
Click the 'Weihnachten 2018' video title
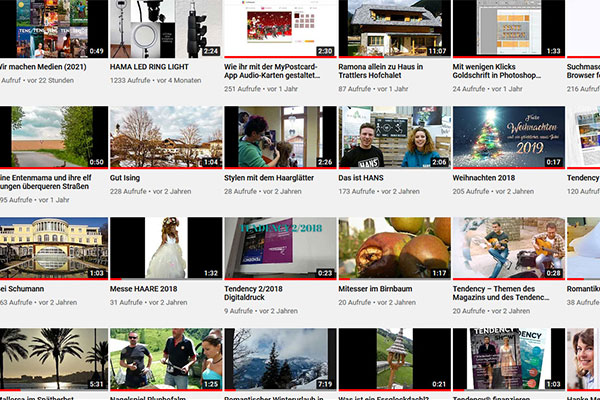point(484,178)
